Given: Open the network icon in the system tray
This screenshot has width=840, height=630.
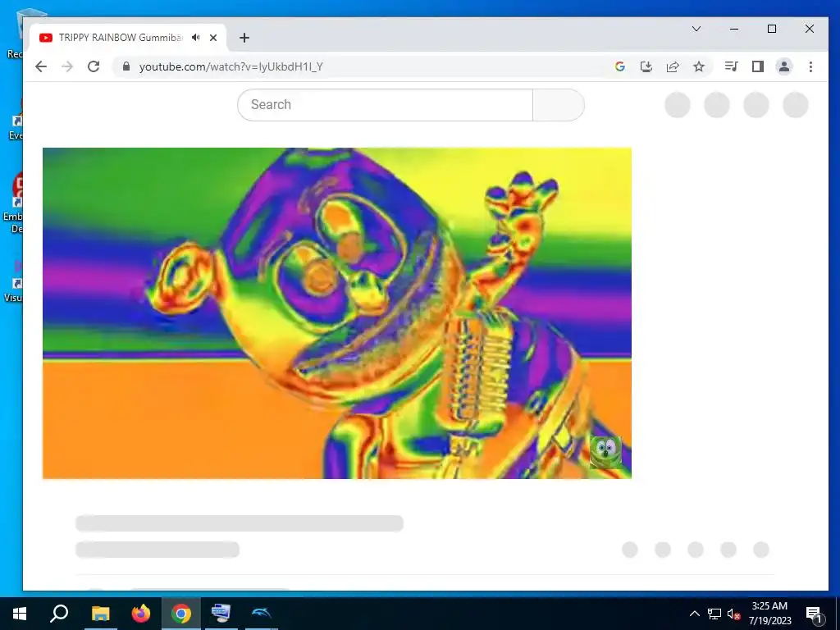Looking at the screenshot, I should (714, 614).
